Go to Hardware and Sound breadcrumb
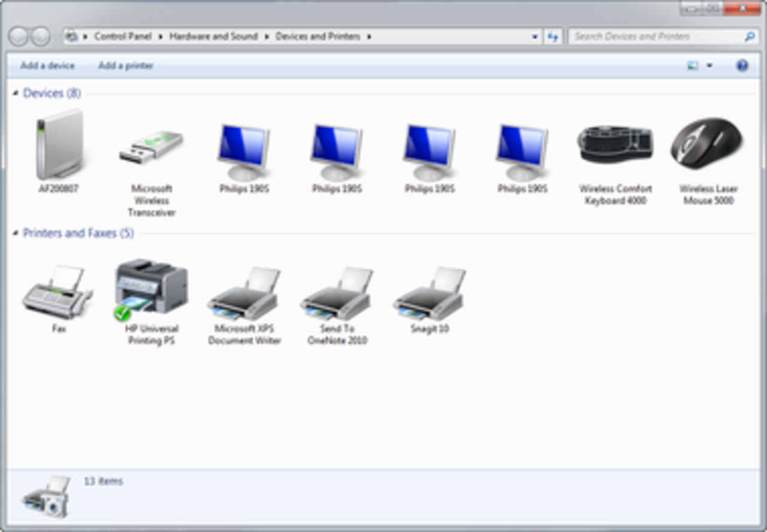Viewport: 767px width, 532px height. 213,37
